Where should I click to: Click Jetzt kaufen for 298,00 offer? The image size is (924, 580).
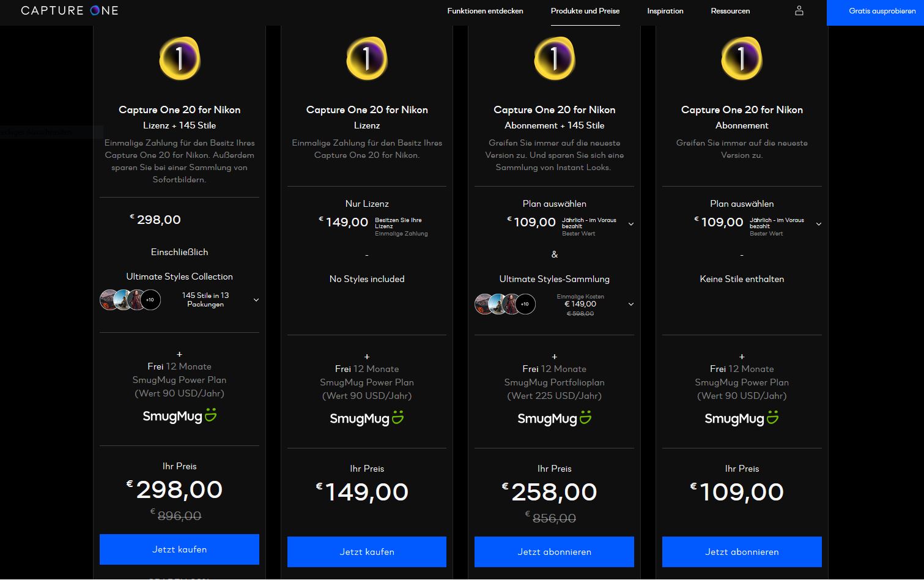pyautogui.click(x=179, y=549)
